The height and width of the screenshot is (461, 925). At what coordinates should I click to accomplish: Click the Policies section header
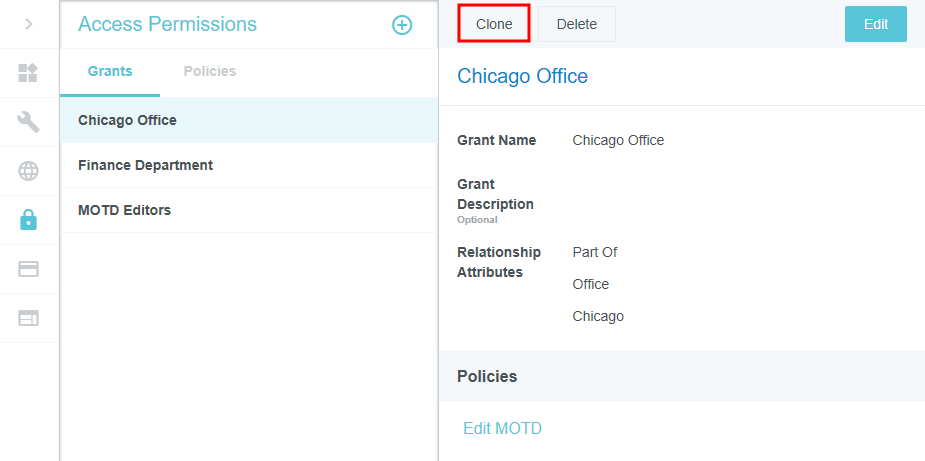(487, 376)
